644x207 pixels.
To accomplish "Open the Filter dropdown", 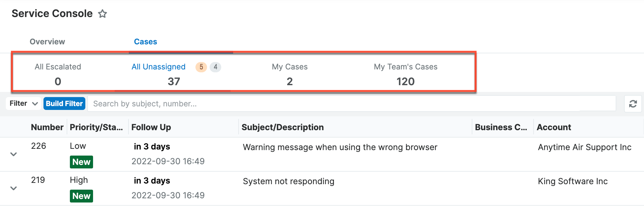I will (x=23, y=104).
